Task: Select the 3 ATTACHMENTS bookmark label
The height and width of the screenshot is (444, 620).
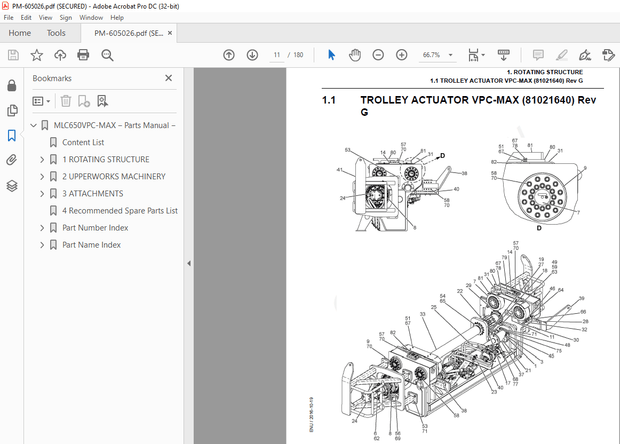Action: point(93,193)
